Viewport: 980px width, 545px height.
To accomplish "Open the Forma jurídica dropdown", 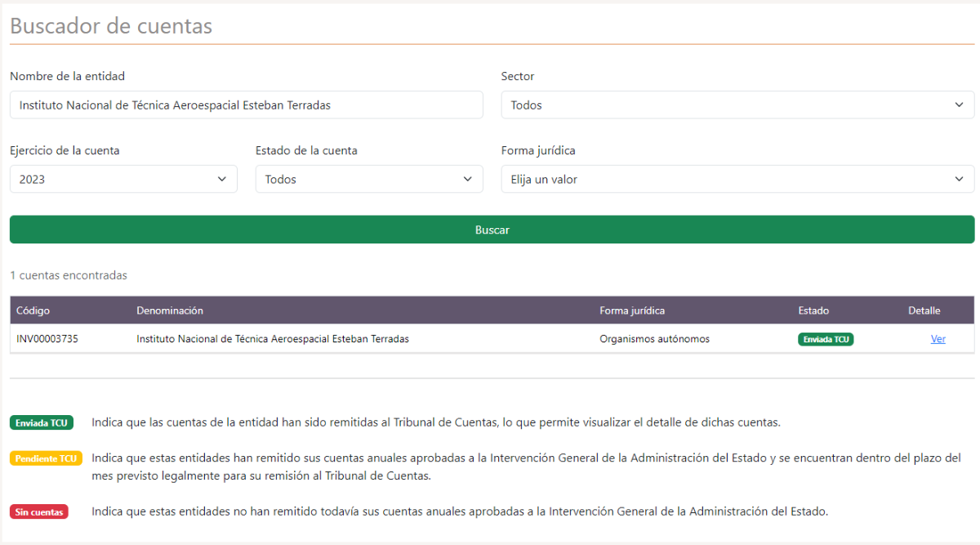I will (737, 179).
